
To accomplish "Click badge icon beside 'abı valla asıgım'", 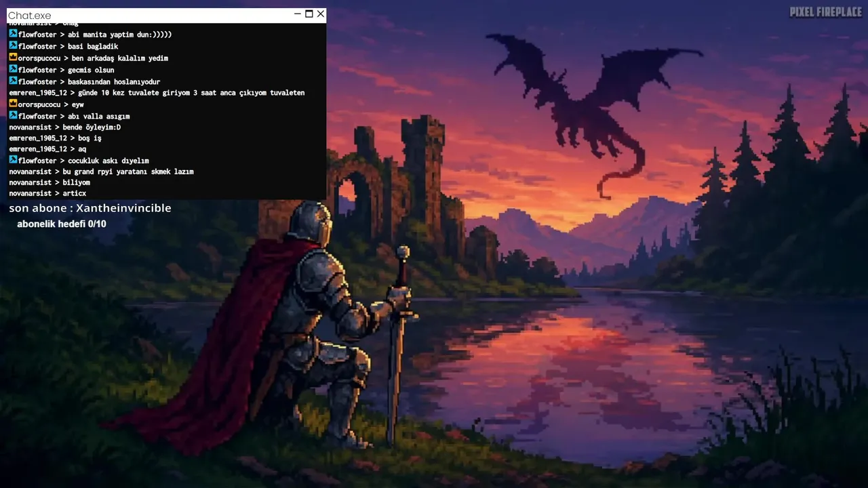I will pos(13,115).
